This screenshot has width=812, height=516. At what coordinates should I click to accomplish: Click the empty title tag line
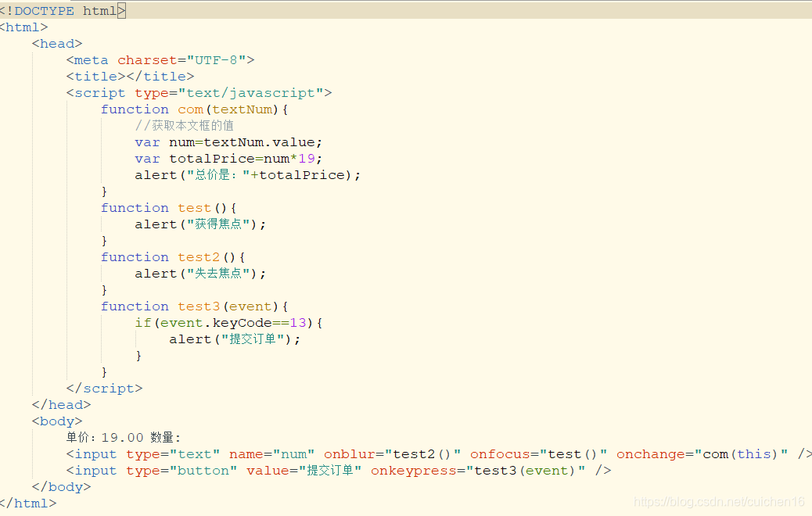(x=131, y=77)
